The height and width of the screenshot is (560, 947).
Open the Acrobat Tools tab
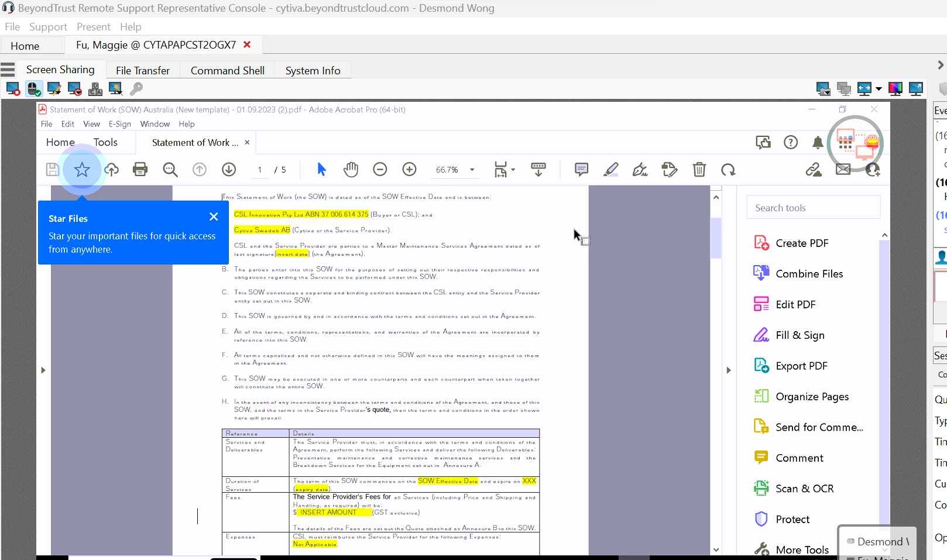click(x=105, y=142)
